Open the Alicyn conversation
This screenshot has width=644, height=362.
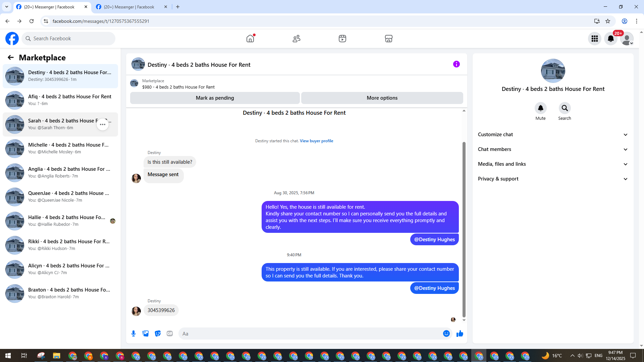coord(60,269)
